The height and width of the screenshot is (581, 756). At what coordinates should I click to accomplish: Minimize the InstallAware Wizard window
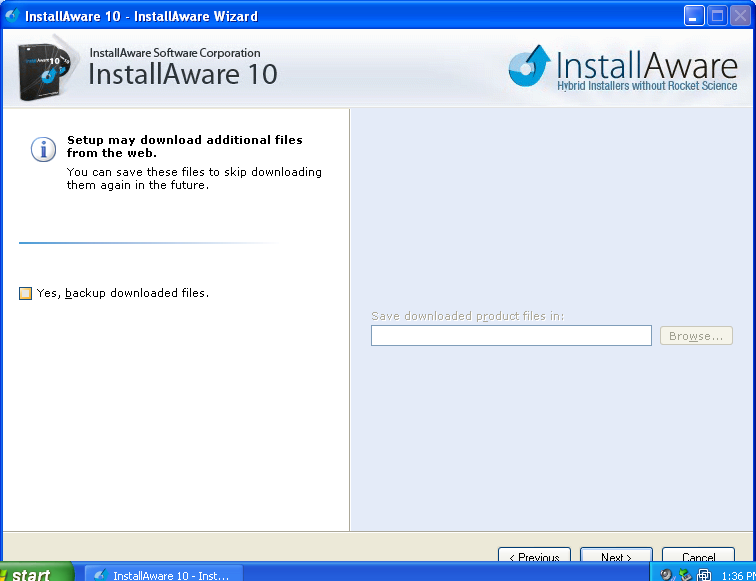coord(694,16)
